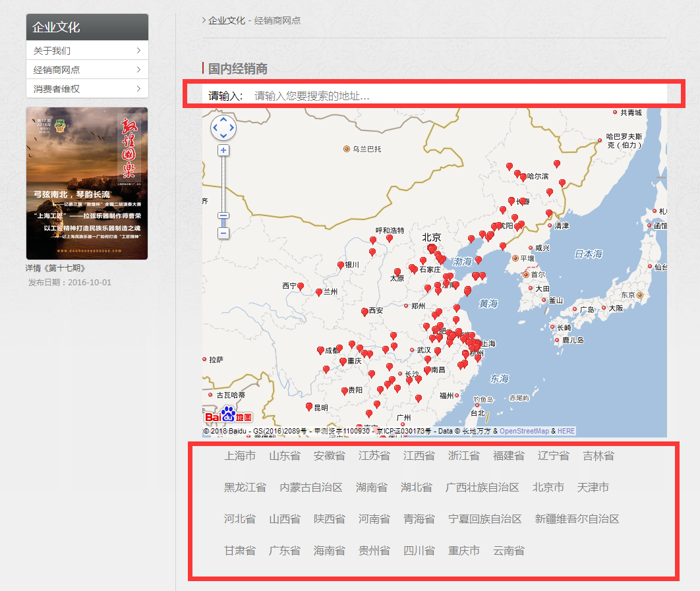Select 上海市 from the region list

pos(240,456)
